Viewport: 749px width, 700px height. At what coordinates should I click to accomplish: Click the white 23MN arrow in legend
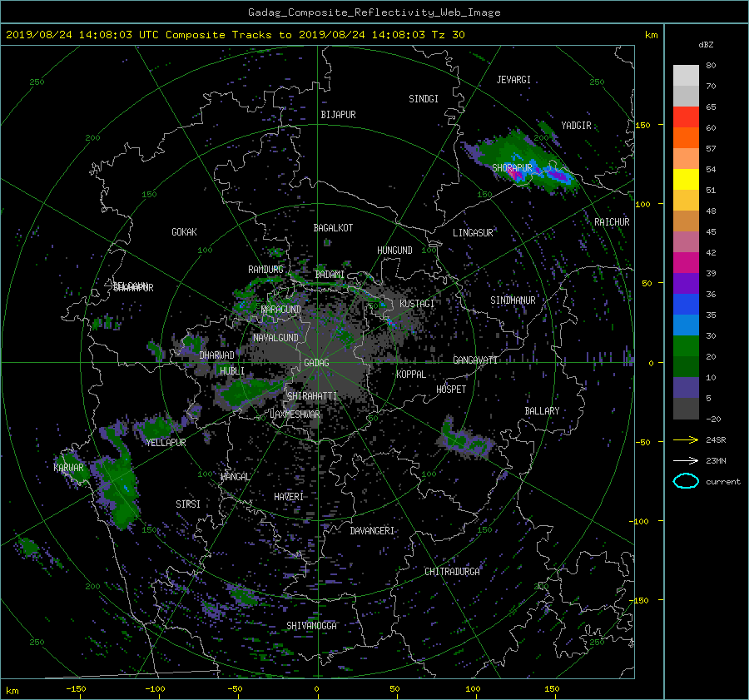coord(686,460)
